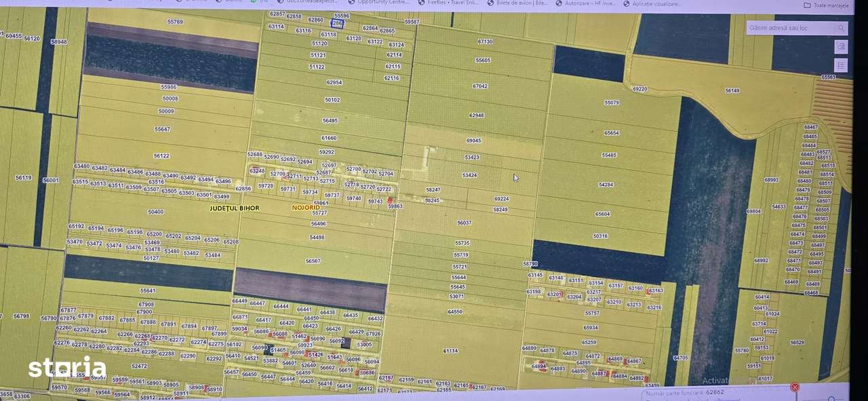The height and width of the screenshot is (401, 868).
Task: Open the basemap gallery map tool button
Action: (x=841, y=47)
